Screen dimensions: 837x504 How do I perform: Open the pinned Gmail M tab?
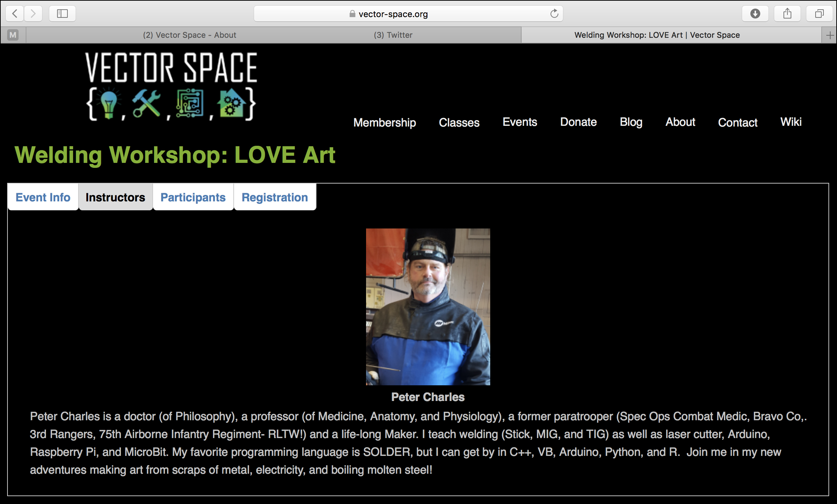pos(13,35)
